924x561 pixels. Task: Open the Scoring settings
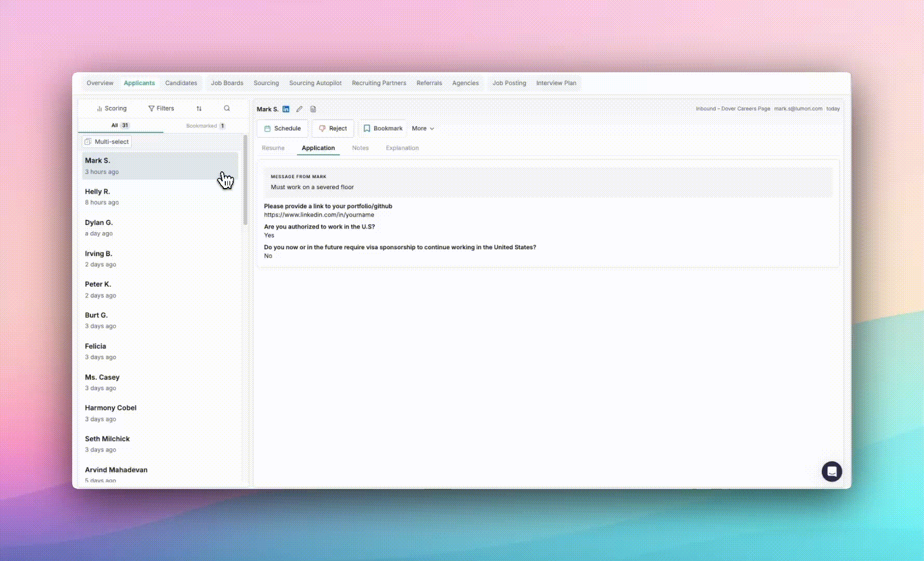[112, 109]
